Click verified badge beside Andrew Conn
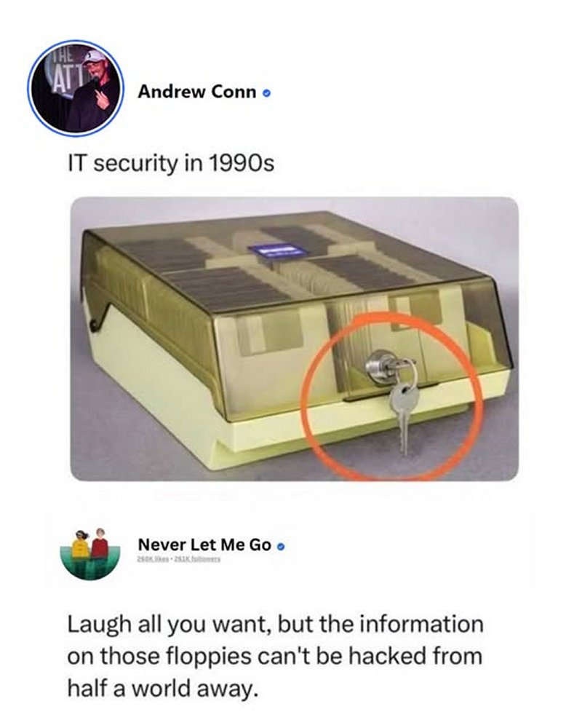The width and height of the screenshot is (582, 728). tap(266, 93)
